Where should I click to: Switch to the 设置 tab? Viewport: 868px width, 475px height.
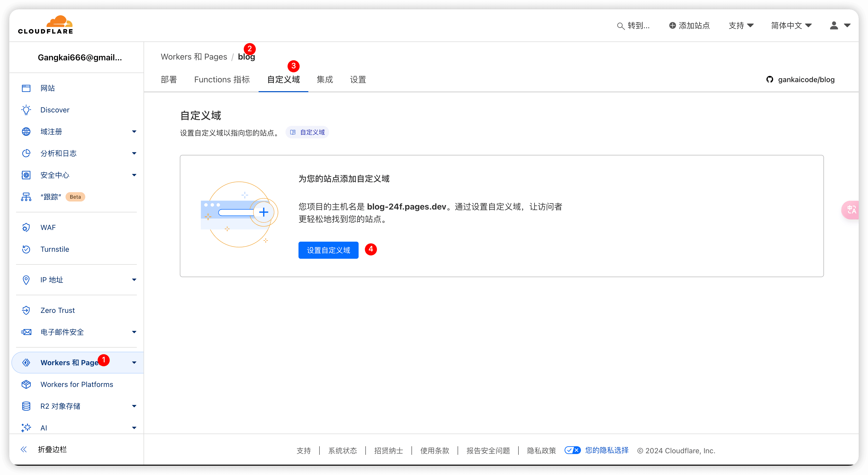tap(357, 79)
